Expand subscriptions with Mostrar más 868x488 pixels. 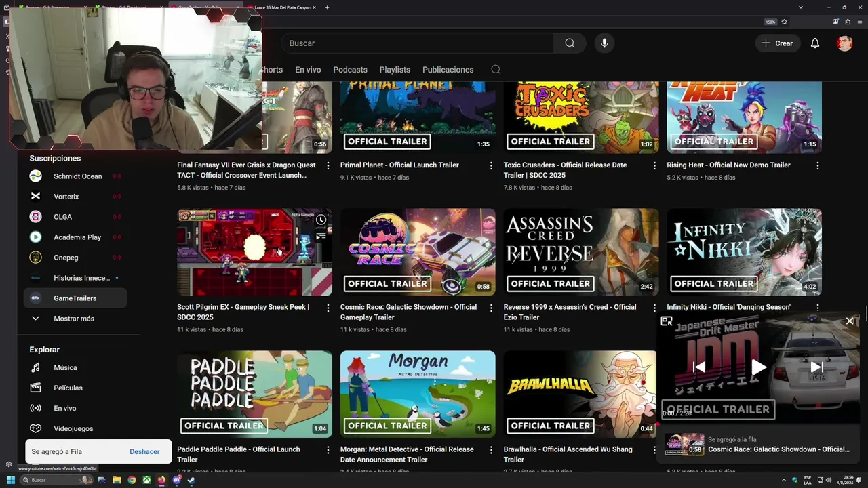(x=75, y=319)
